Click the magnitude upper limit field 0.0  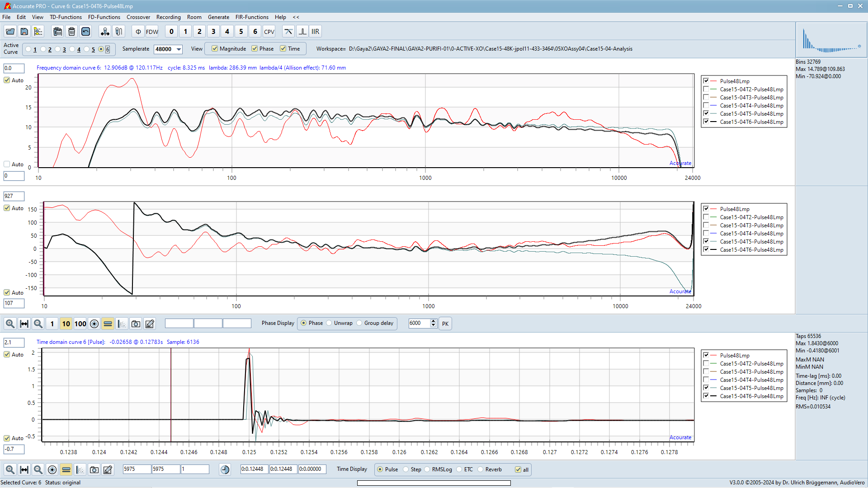(14, 68)
